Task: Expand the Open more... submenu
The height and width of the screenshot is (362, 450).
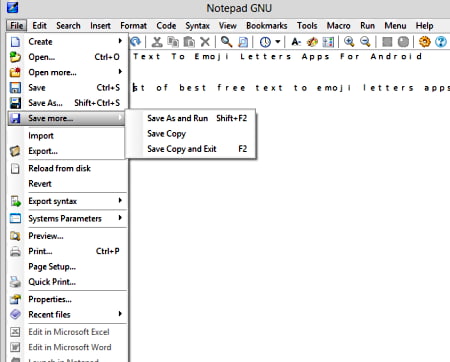Action: tap(67, 72)
